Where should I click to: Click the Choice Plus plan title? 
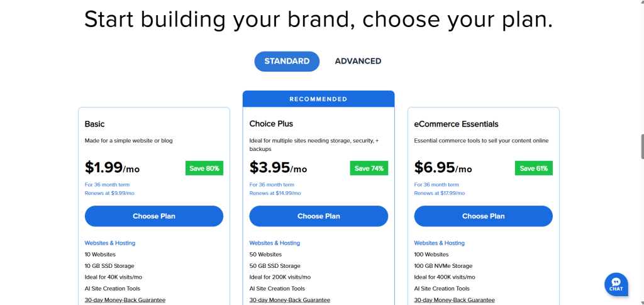coord(271,124)
